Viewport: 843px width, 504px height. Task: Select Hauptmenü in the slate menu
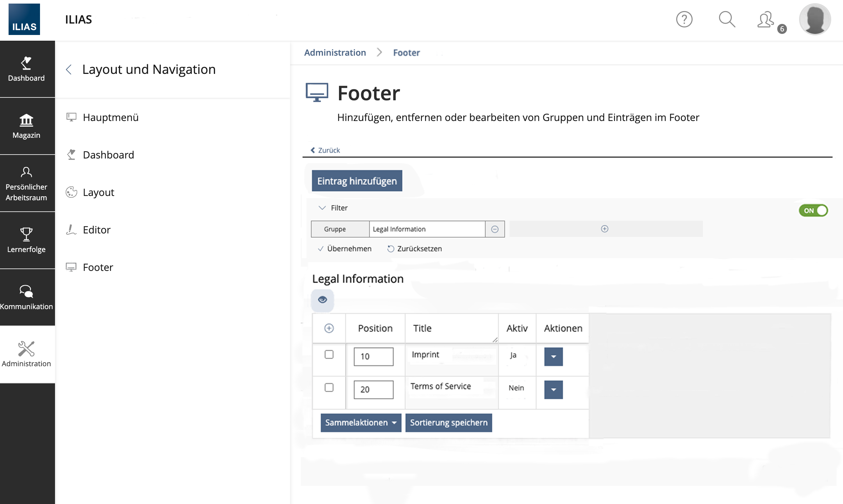(x=110, y=117)
